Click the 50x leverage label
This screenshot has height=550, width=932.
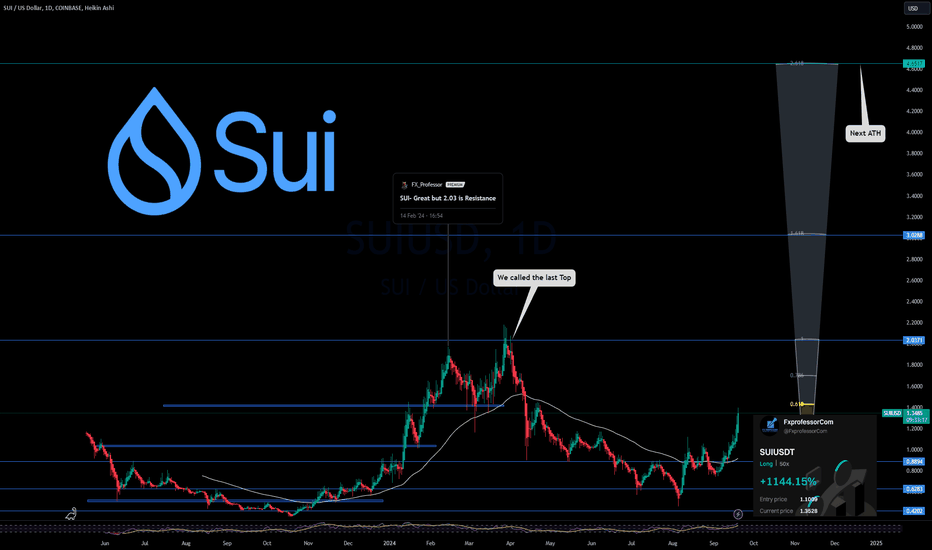(785, 464)
